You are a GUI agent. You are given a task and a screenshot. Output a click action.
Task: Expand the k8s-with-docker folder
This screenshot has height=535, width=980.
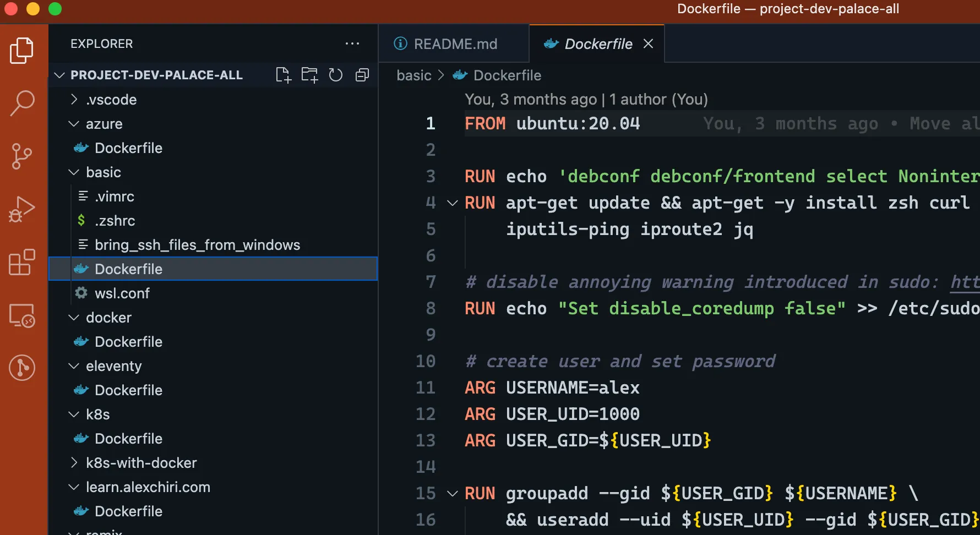(141, 463)
